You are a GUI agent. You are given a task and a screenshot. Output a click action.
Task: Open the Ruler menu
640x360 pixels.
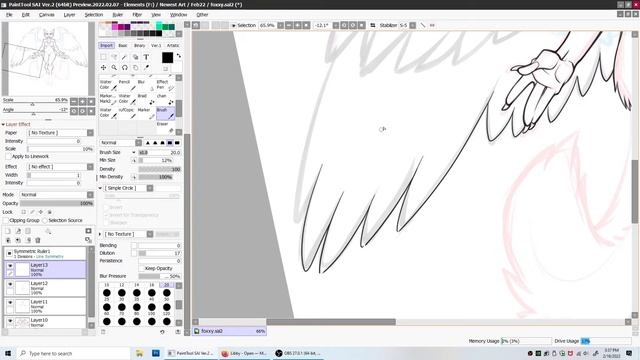coord(118,15)
